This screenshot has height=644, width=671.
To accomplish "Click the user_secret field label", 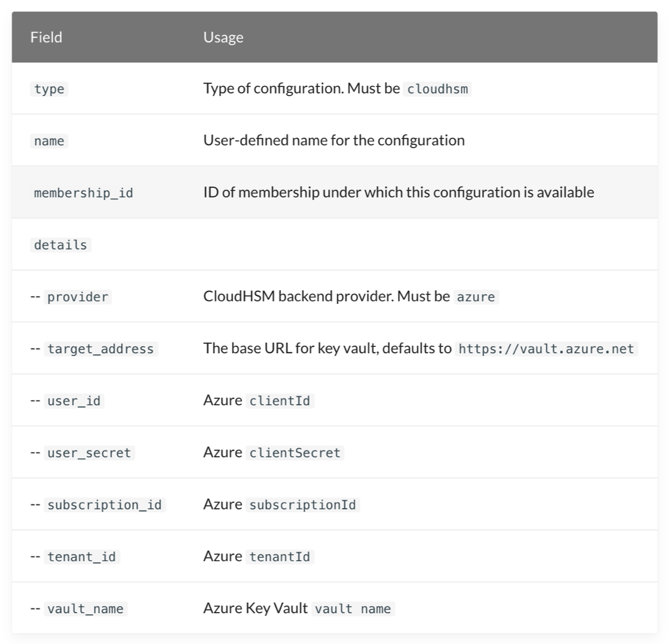I will (89, 453).
